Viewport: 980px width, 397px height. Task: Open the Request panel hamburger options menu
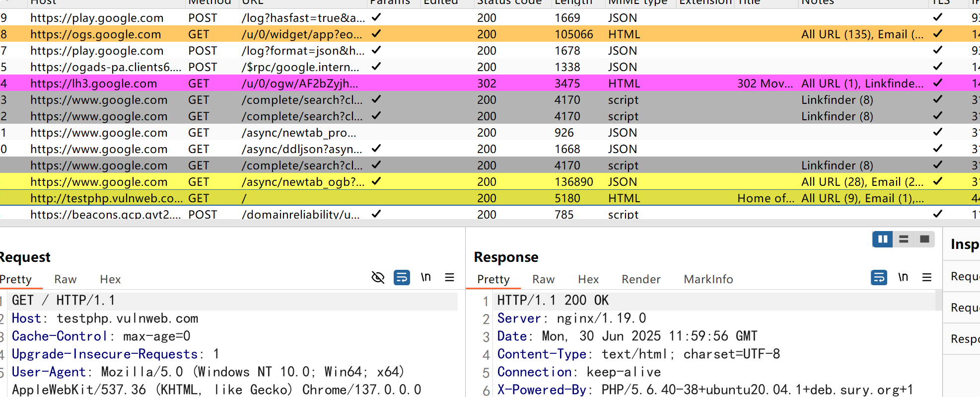click(x=449, y=277)
